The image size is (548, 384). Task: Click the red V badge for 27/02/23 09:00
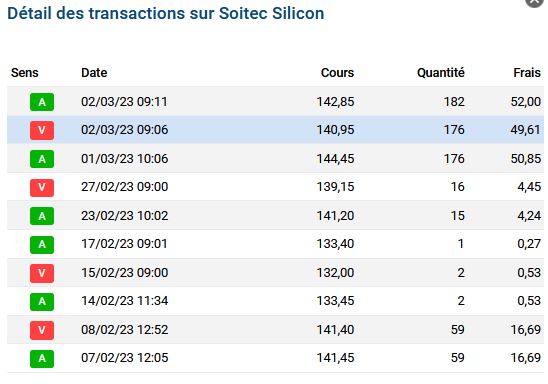[42, 188]
